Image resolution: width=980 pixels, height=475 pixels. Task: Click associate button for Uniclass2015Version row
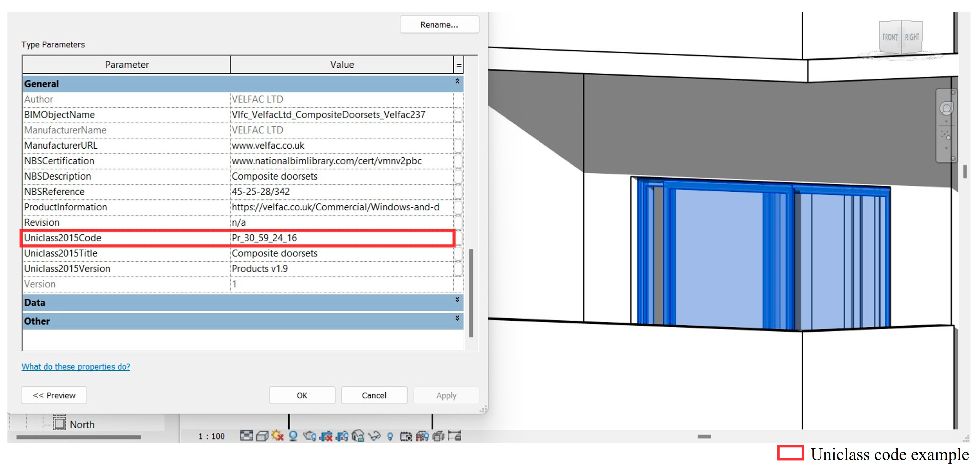click(458, 269)
